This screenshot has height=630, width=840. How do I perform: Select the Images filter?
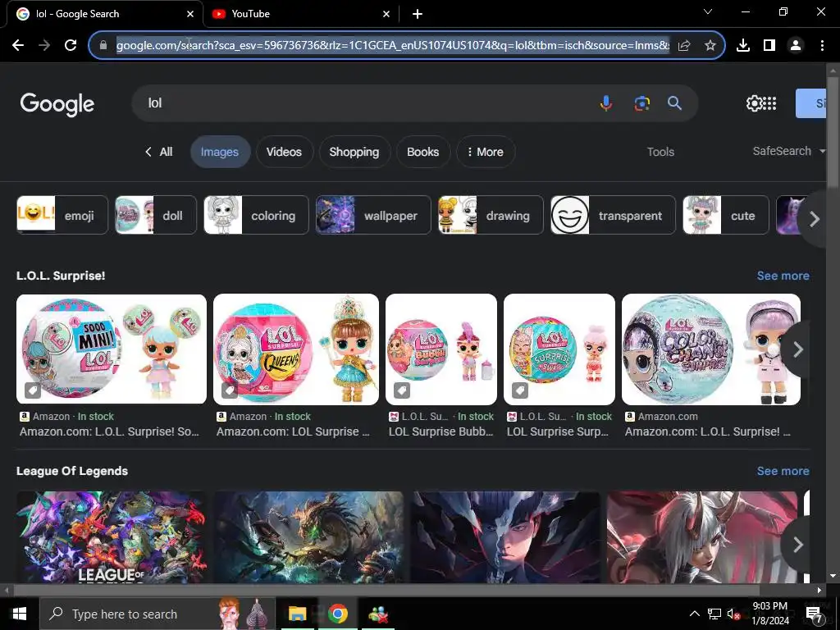(220, 152)
